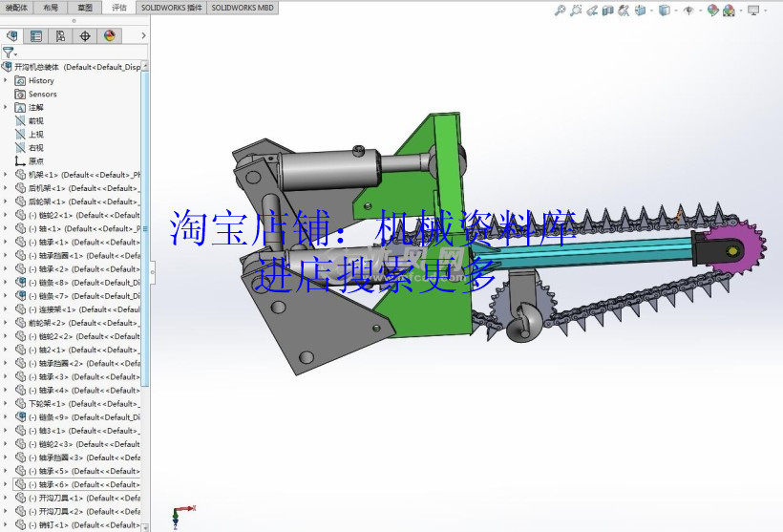Click the upper hydraulic cylinder in model
Screen dimensions: 783x532
click(329, 169)
